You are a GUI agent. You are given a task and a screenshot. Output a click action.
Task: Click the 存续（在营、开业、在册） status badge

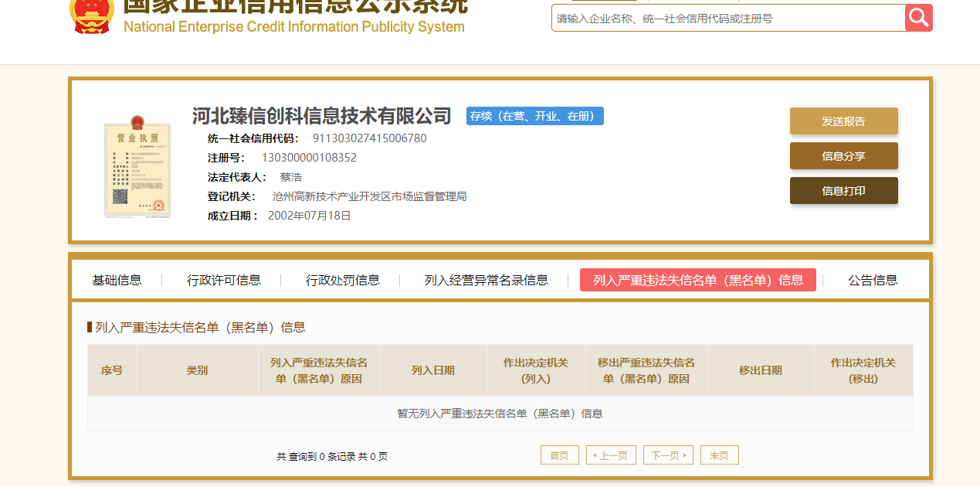535,116
